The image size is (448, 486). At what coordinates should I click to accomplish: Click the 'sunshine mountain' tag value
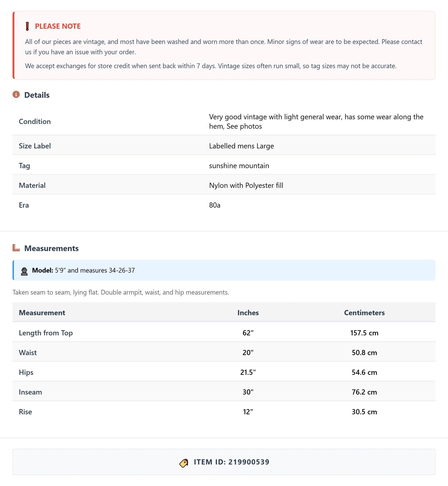[x=239, y=165]
